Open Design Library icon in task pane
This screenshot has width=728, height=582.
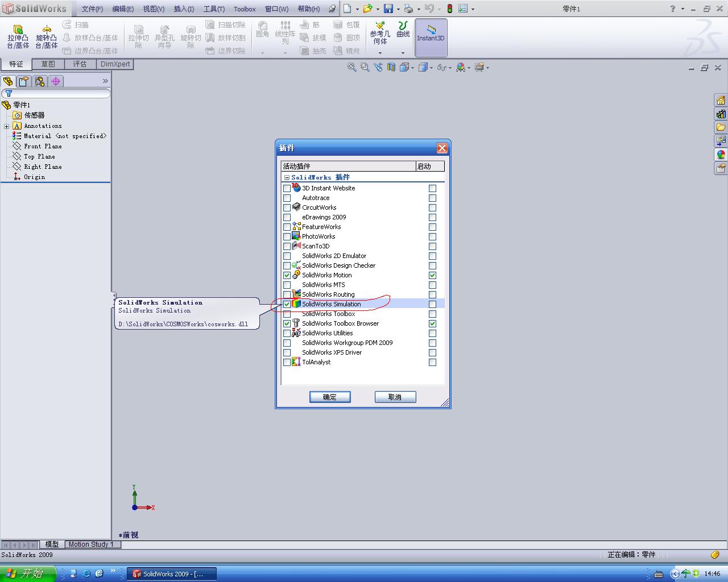721,114
